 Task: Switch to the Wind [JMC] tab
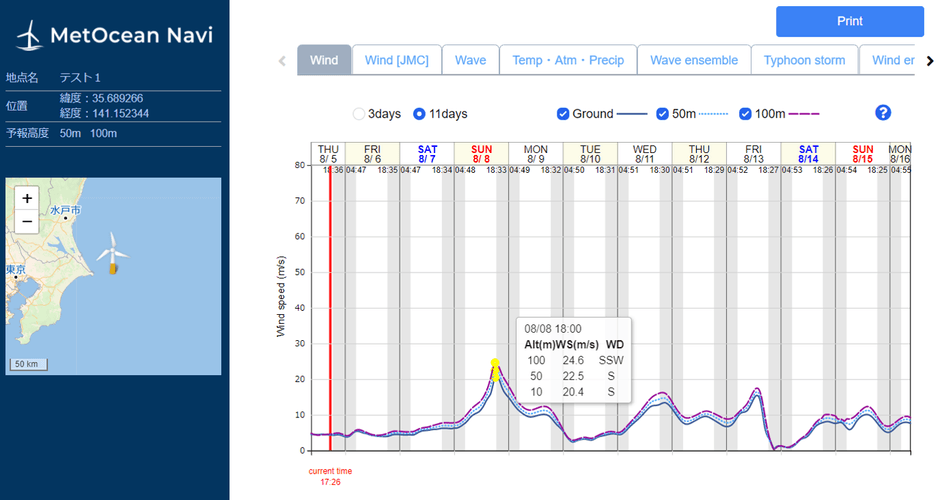click(x=396, y=60)
